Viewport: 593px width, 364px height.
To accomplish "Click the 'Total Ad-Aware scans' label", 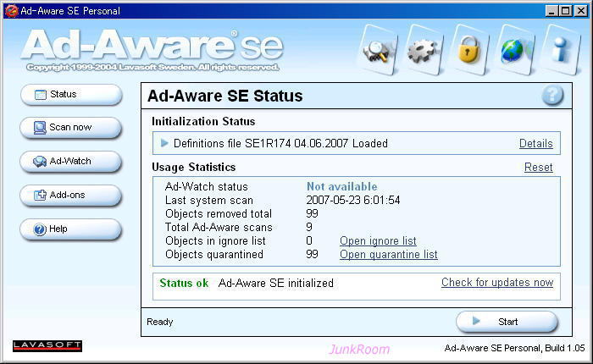I will click(219, 227).
